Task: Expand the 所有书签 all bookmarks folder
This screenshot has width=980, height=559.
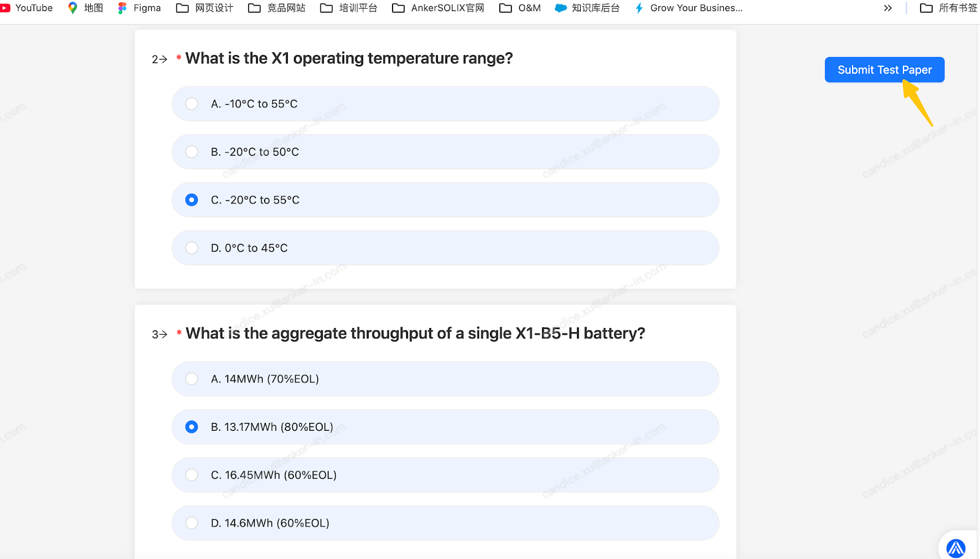Action: 948,8
